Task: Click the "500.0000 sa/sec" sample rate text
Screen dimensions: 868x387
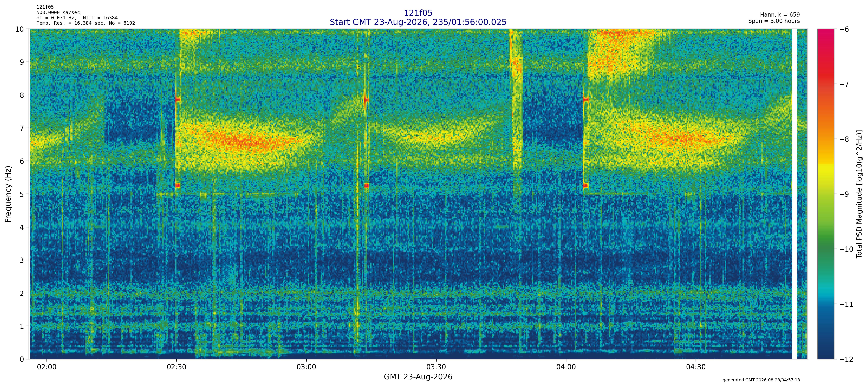Action: click(x=58, y=12)
